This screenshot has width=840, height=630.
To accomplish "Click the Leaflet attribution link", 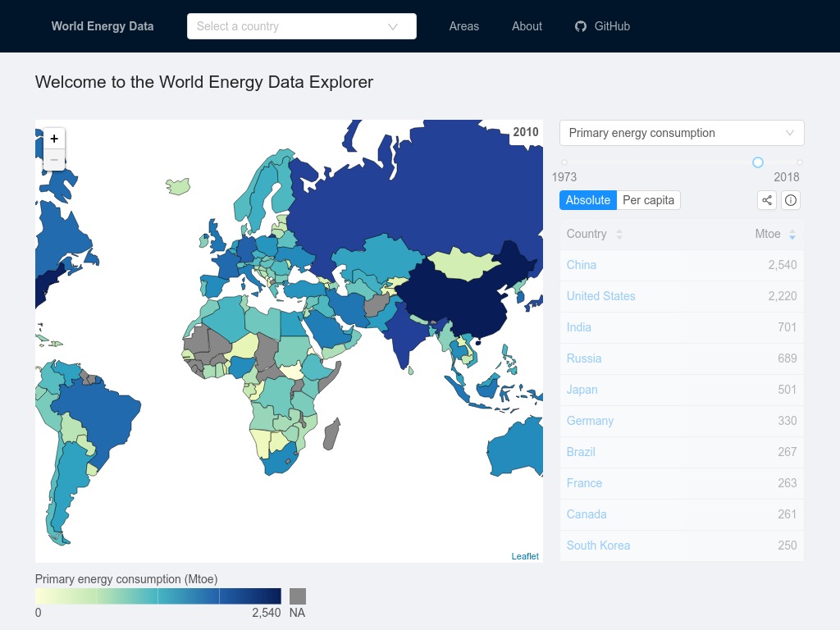I will (x=525, y=556).
